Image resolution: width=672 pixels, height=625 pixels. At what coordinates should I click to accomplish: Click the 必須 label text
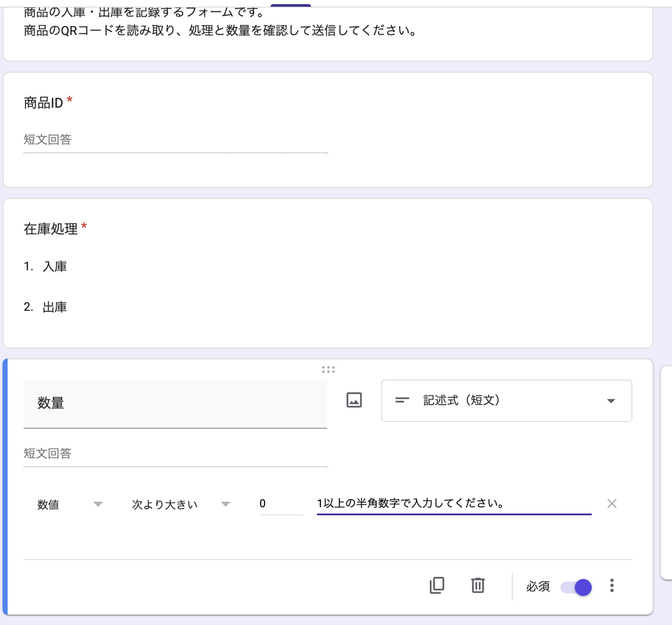click(538, 586)
